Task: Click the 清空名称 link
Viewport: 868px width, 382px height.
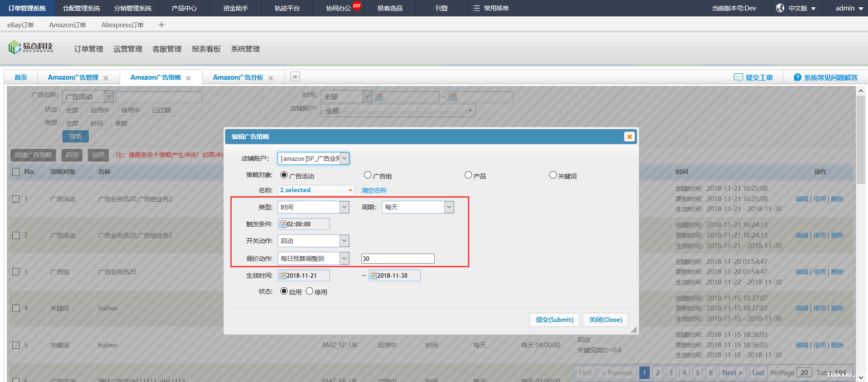Action: pos(374,190)
